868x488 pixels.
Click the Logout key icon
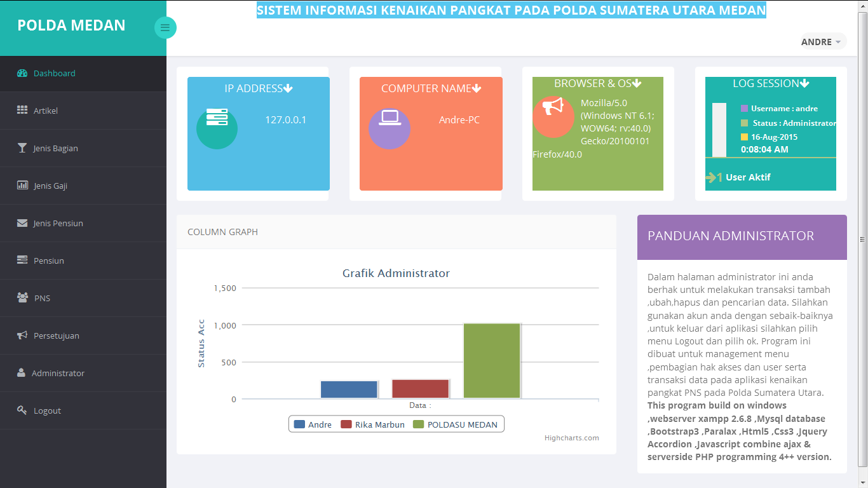click(22, 410)
